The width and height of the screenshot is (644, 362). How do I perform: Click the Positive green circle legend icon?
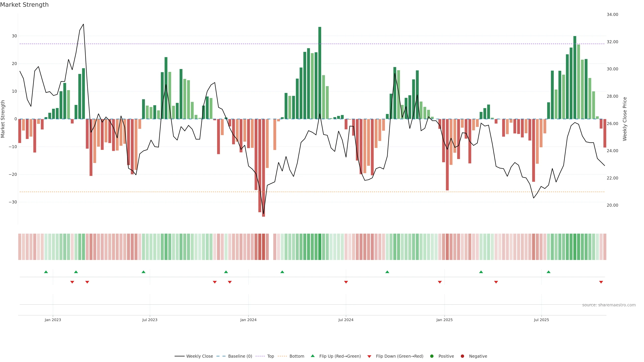[x=432, y=356]
